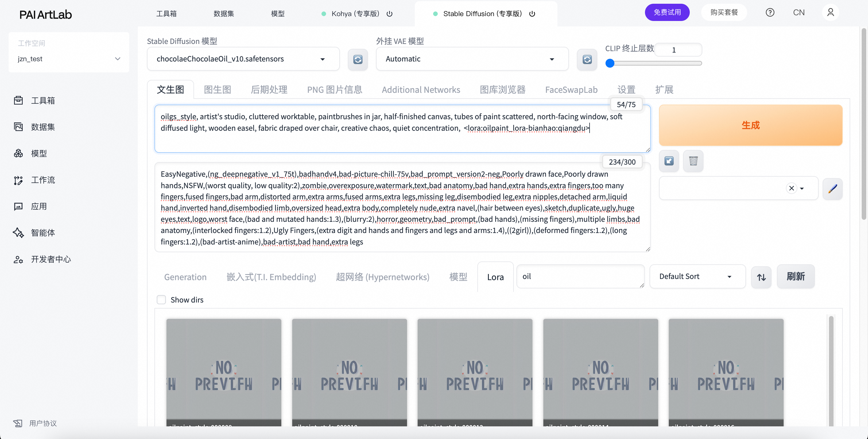Viewport: 868px width, 439px height.
Task: Switch to the 图生图 tab
Action: tap(217, 90)
